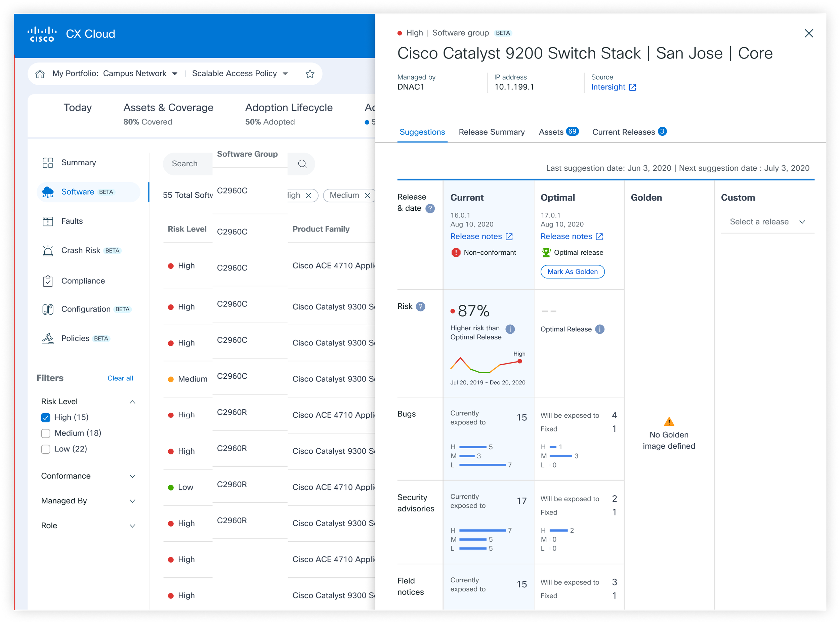This screenshot has height=624, width=840.
Task: Switch to the Suggestions tab
Action: pyautogui.click(x=422, y=132)
